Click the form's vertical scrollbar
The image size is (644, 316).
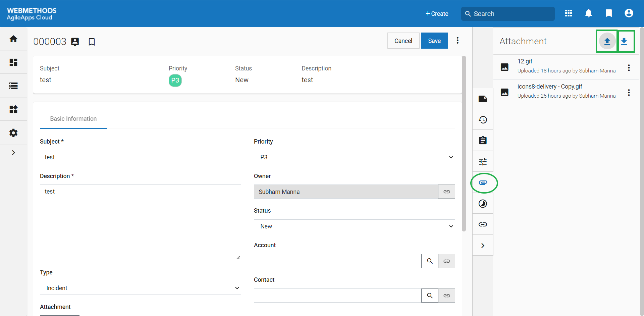(464, 144)
